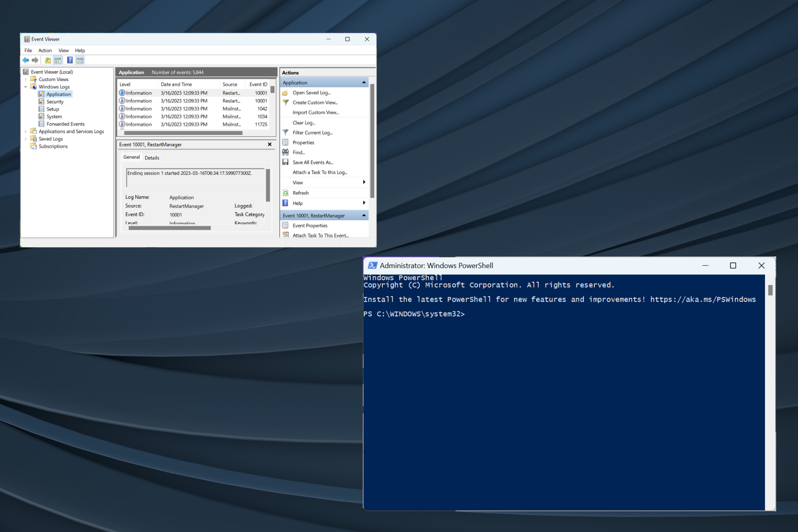Screen dimensions: 798x532
Task: Expand the Custom Views tree node
Action: click(26, 79)
